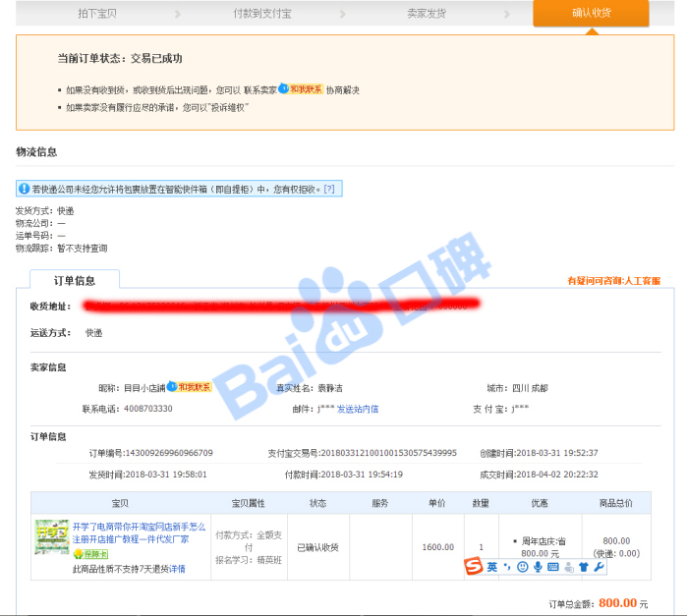
Task: Click the smiley emoji icon in the Sogou toolbar
Action: 522,567
